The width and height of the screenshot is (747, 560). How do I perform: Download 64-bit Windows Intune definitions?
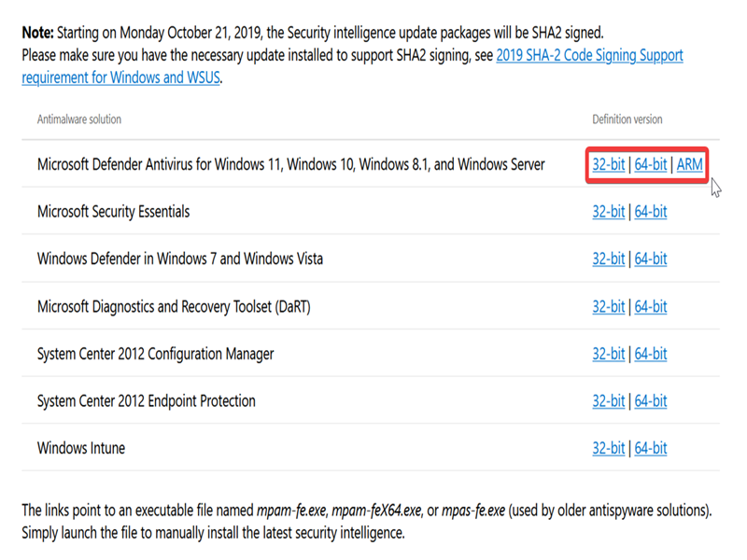[650, 448]
